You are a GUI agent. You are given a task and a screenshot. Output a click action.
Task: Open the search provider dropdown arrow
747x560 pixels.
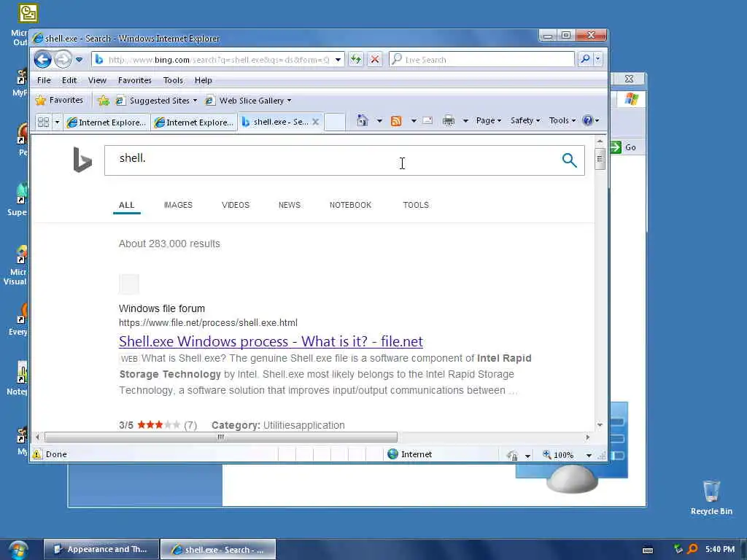598,59
